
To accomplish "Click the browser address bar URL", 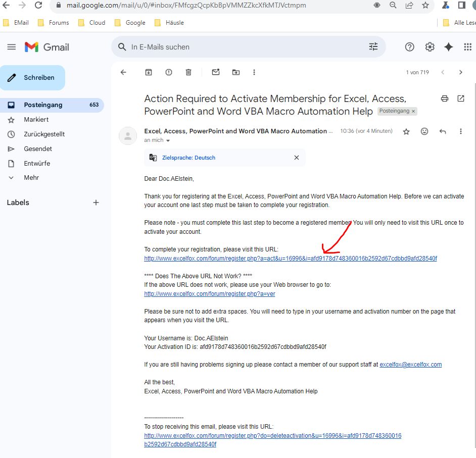I will pos(186,5).
